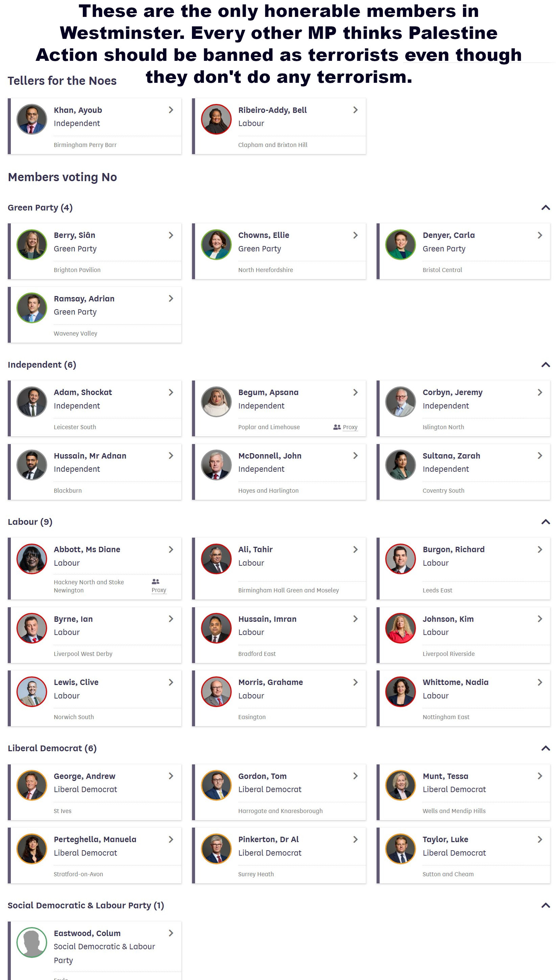Open Tessa Munt's member page
This screenshot has width=556, height=980.
(445, 776)
